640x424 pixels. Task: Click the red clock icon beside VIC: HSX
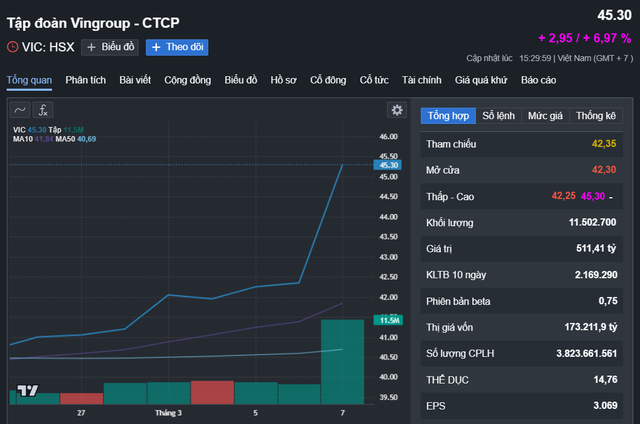pos(12,46)
